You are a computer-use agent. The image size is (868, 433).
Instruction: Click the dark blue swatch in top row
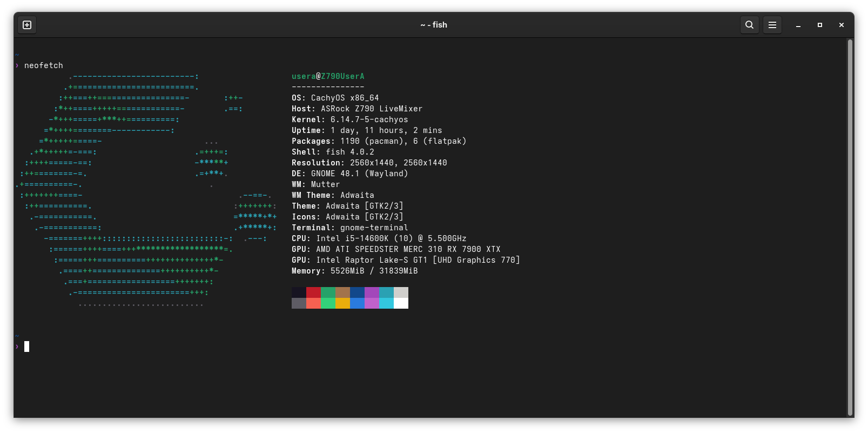pos(357,292)
